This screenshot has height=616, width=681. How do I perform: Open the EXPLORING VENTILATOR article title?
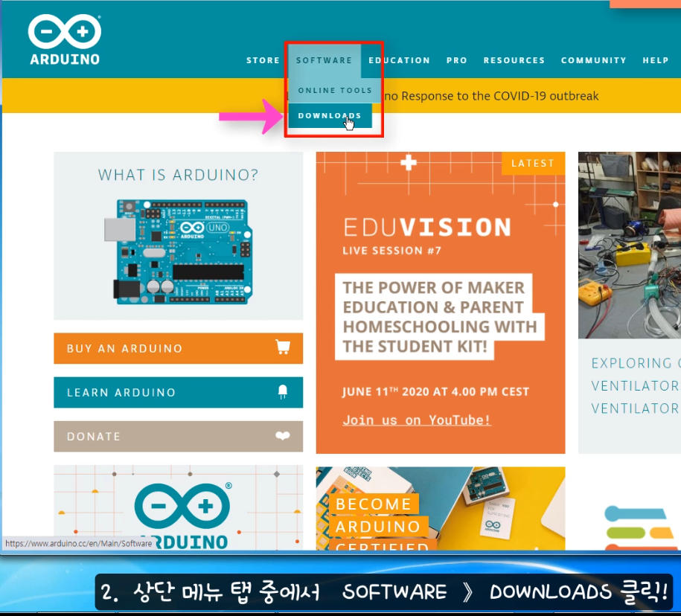coord(636,385)
